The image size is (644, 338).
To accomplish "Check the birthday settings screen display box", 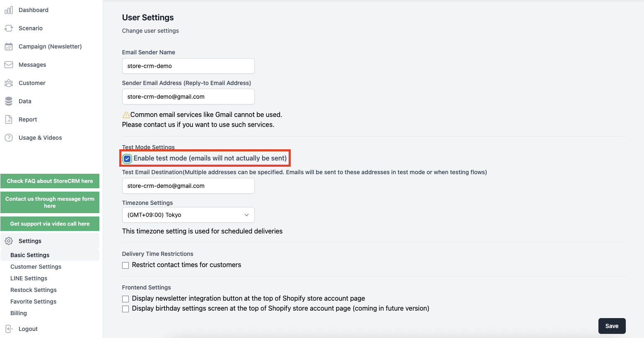I will coord(125,309).
